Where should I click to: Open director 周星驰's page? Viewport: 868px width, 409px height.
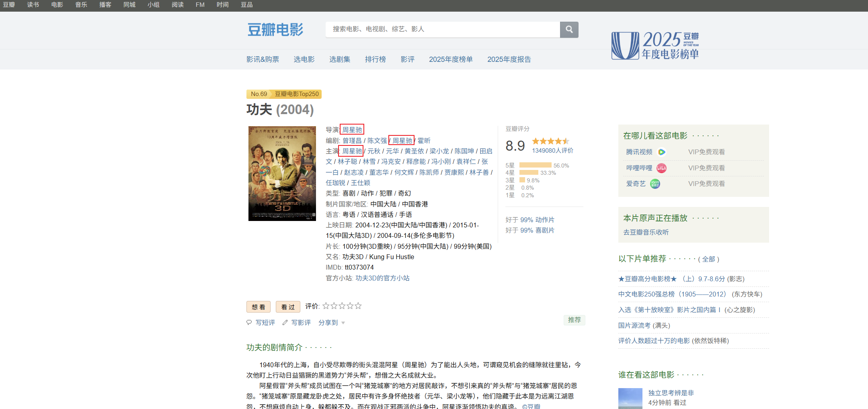(x=352, y=130)
